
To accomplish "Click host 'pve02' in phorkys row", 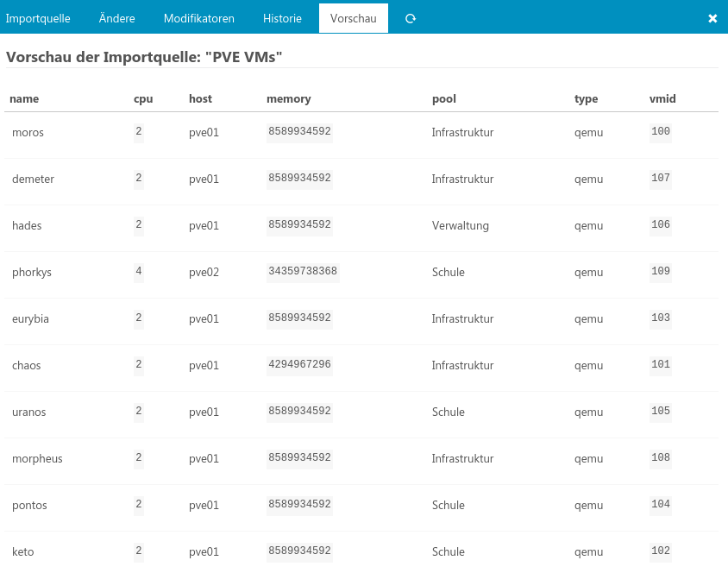I will [x=204, y=273].
